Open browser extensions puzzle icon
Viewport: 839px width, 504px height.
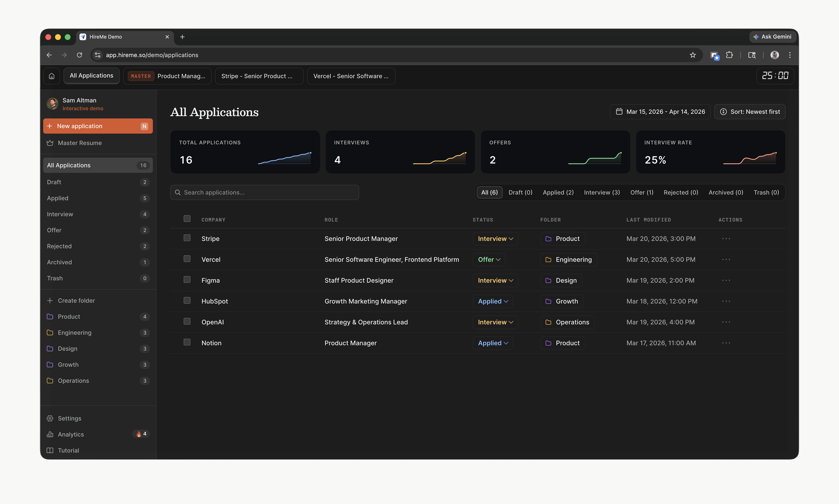click(729, 55)
